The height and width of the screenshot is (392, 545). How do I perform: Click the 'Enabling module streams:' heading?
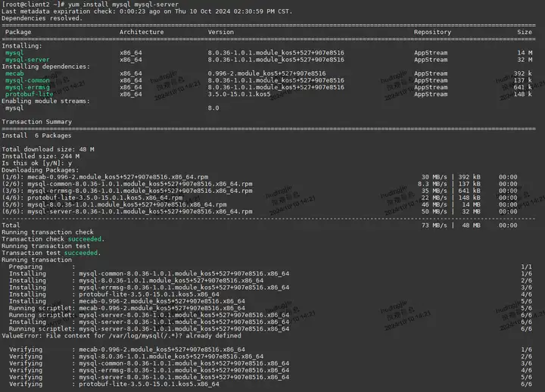(45, 101)
